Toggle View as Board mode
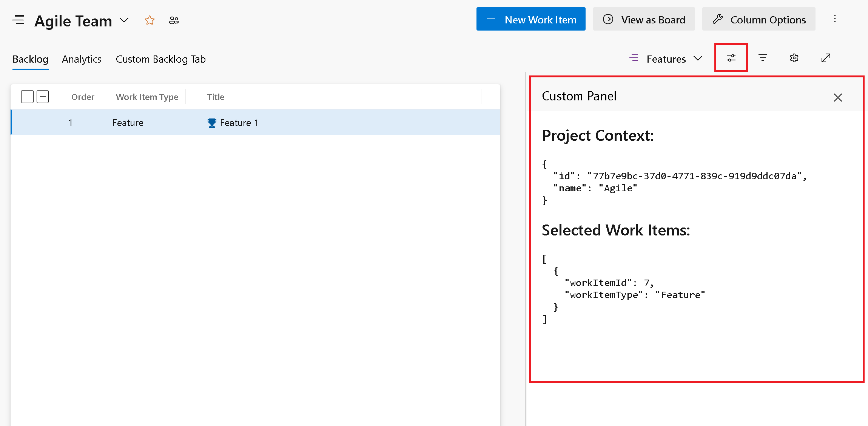The image size is (868, 426). pos(644,20)
